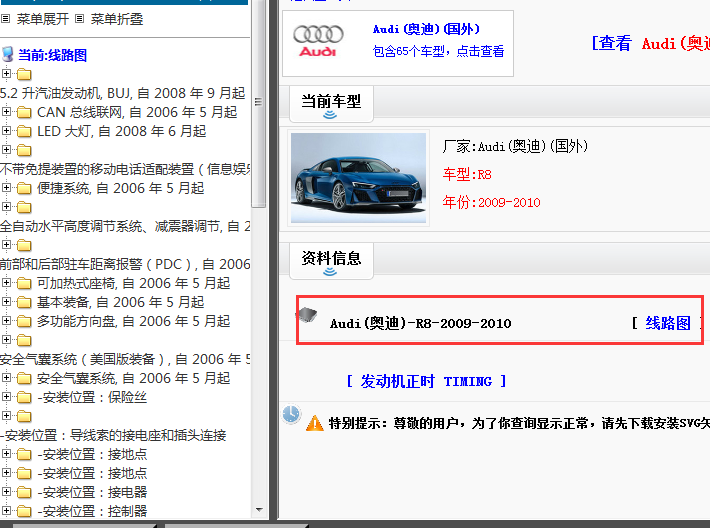Image resolution: width=710 pixels, height=528 pixels.
Task: Click the Audi four-rings logo
Action: tap(318, 34)
